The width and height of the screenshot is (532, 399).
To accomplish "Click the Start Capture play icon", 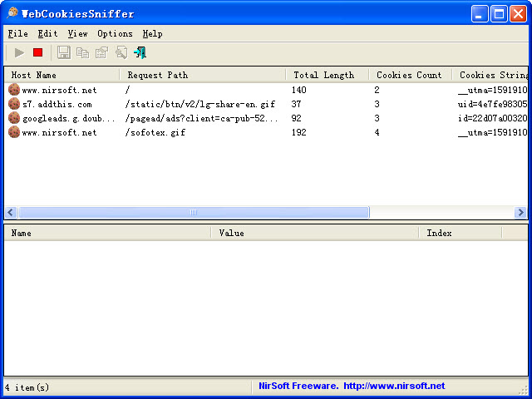I will point(19,52).
